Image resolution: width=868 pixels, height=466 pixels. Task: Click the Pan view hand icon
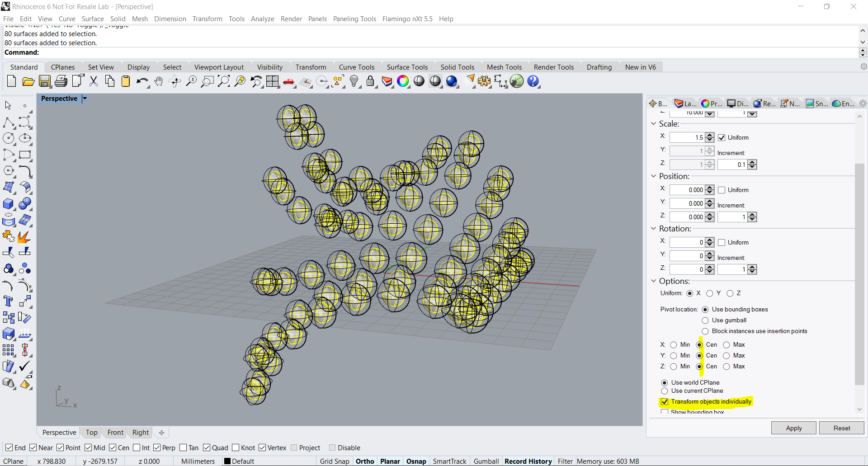pos(158,81)
